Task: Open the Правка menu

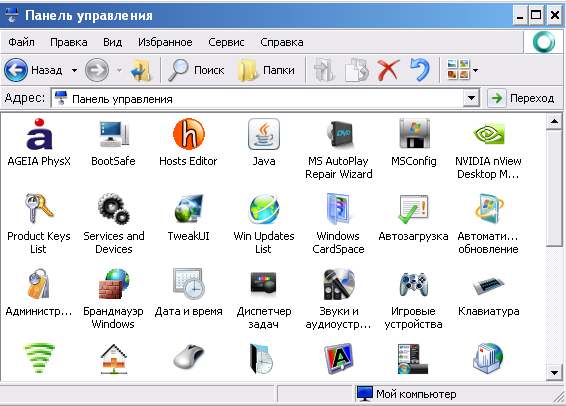Action: click(x=69, y=42)
